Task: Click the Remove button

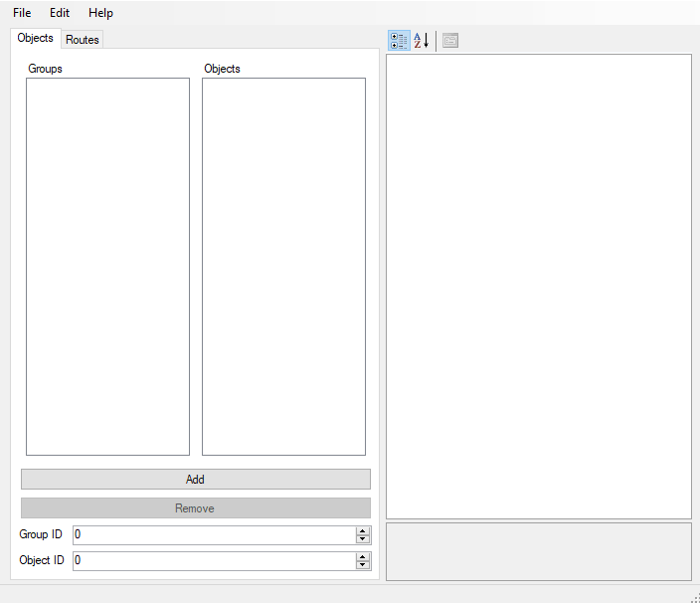Action: pos(195,508)
